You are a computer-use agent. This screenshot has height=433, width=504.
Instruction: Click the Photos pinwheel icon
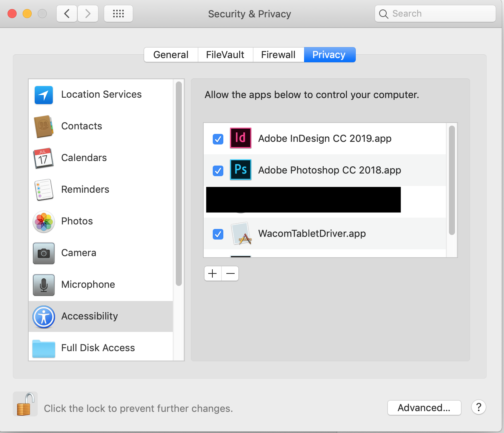44,221
